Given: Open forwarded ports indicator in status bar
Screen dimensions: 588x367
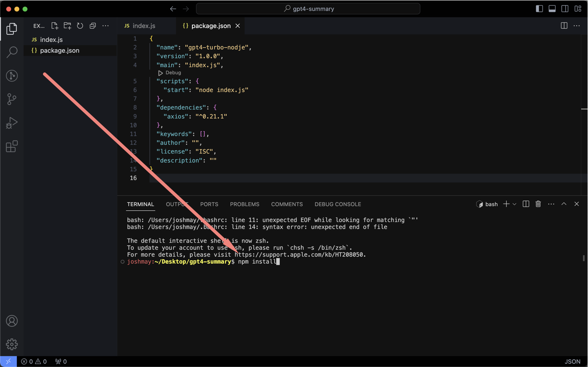Looking at the screenshot, I should (61, 361).
